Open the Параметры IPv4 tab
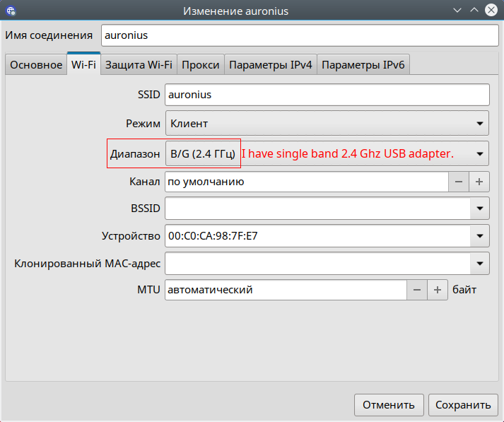 pyautogui.click(x=271, y=64)
